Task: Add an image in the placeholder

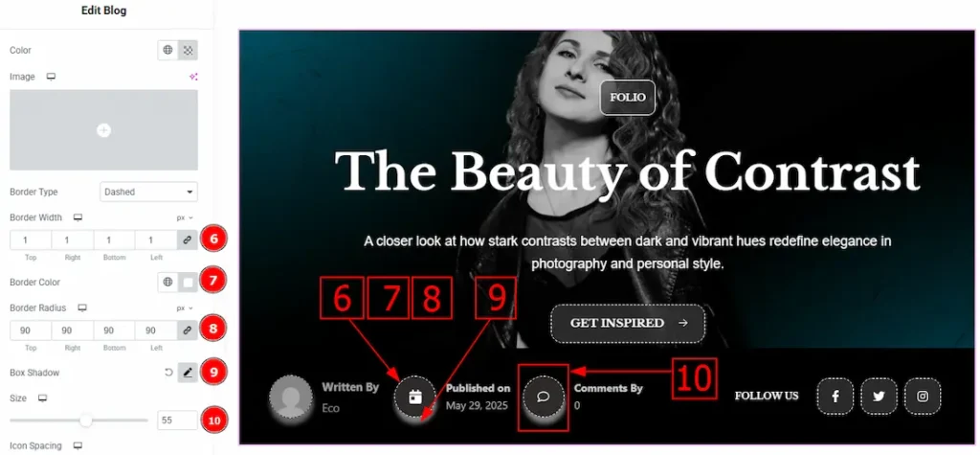Action: point(103,130)
